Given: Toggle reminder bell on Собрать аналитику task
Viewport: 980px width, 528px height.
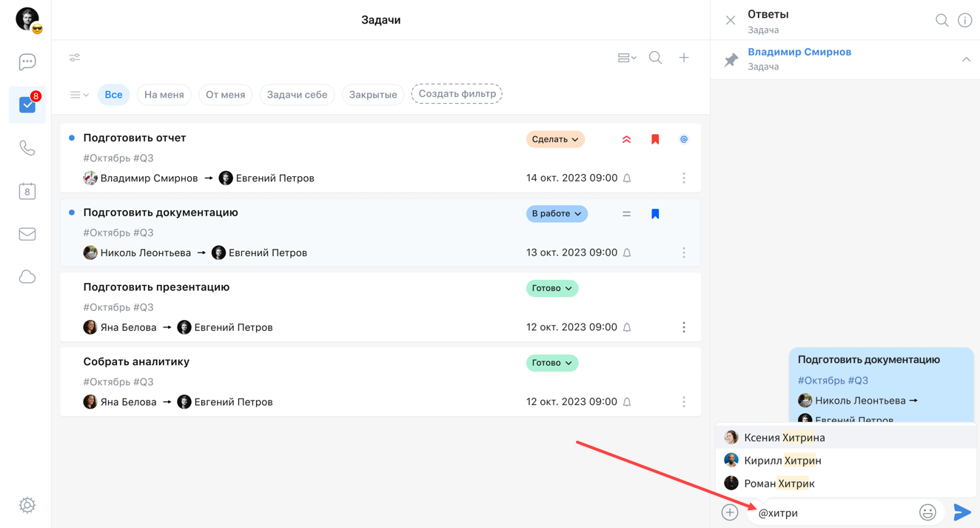Looking at the screenshot, I should point(627,402).
